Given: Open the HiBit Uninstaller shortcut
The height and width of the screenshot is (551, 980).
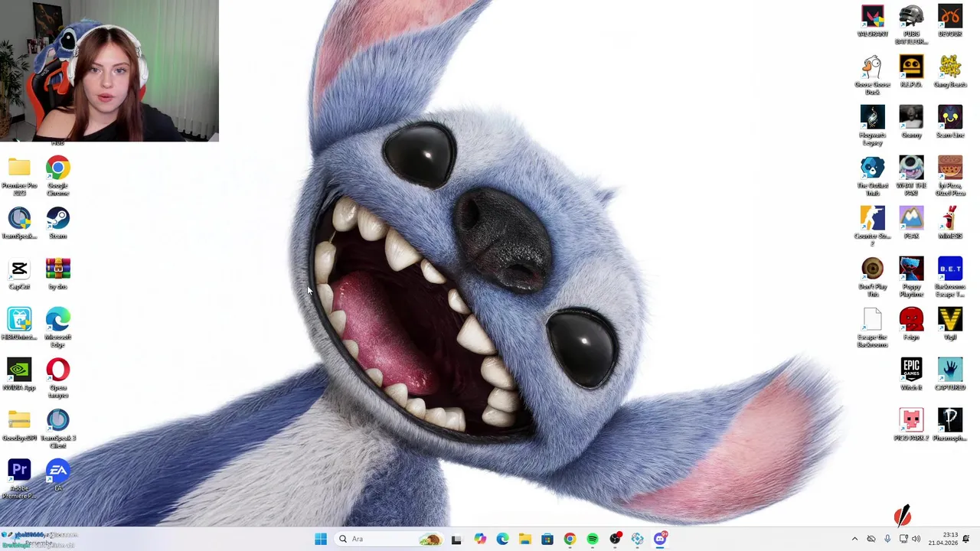Looking at the screenshot, I should point(19,324).
